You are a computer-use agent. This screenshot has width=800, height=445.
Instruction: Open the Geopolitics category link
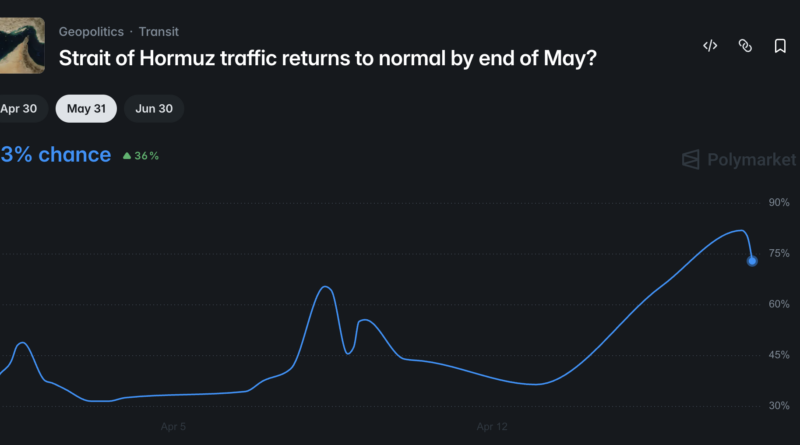[x=91, y=32]
